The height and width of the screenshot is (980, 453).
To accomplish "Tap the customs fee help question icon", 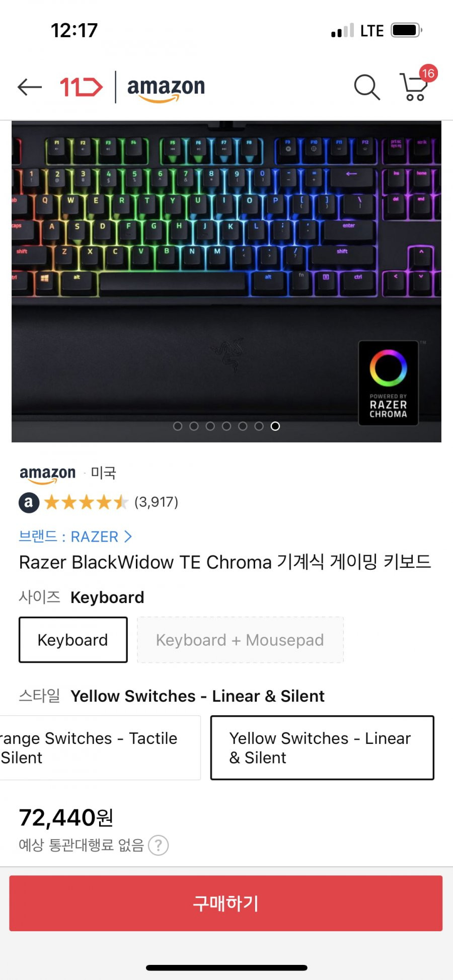I will coord(159,845).
